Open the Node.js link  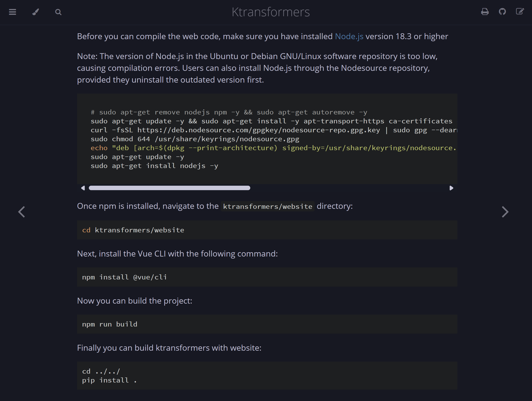349,36
